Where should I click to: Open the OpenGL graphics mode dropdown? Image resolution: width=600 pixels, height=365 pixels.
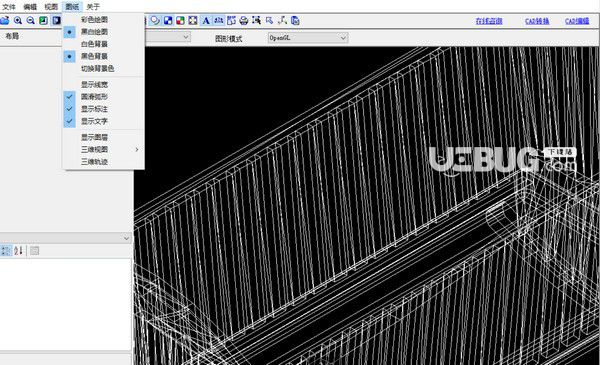[x=308, y=37]
